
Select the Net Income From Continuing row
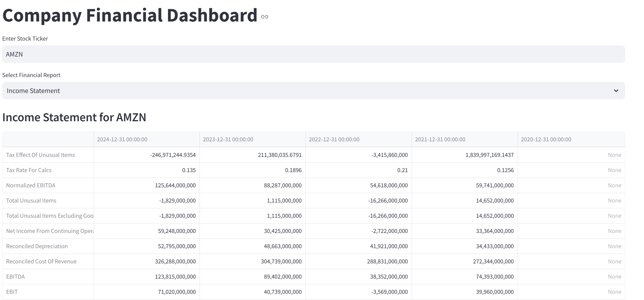49,231
